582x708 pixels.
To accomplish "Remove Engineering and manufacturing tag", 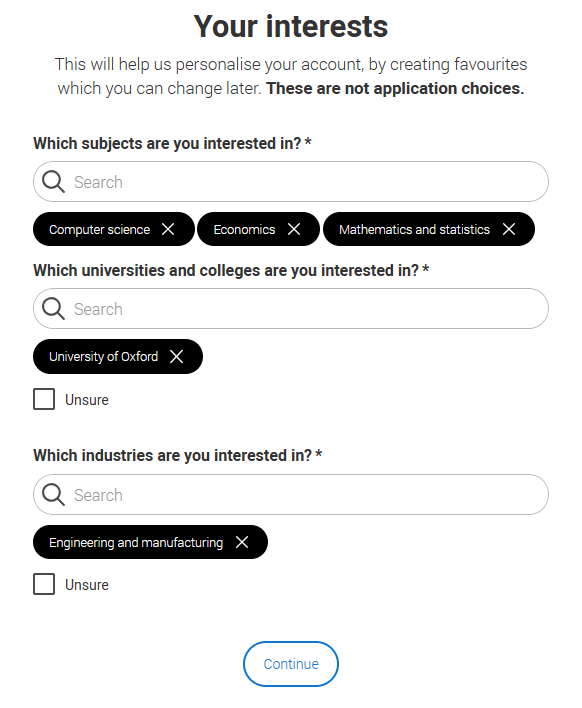I will point(242,542).
